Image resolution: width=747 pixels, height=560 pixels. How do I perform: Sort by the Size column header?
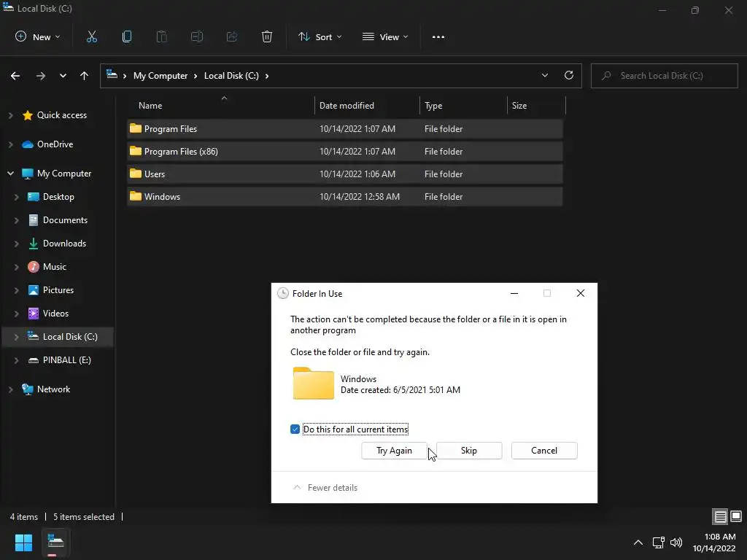[x=536, y=106]
